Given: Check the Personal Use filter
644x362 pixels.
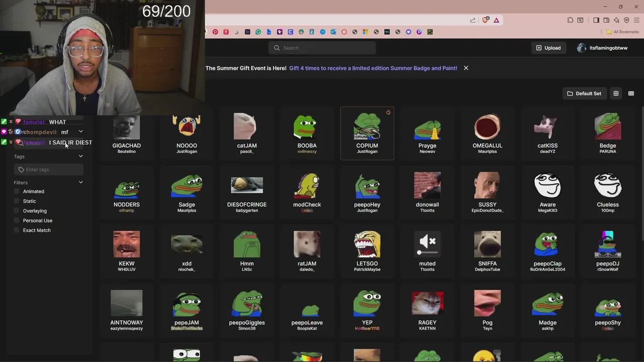Looking at the screenshot, I should pos(17,221).
